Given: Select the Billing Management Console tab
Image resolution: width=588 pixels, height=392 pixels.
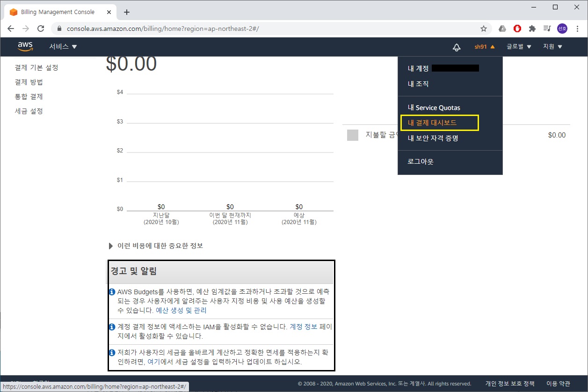Looking at the screenshot, I should point(59,12).
